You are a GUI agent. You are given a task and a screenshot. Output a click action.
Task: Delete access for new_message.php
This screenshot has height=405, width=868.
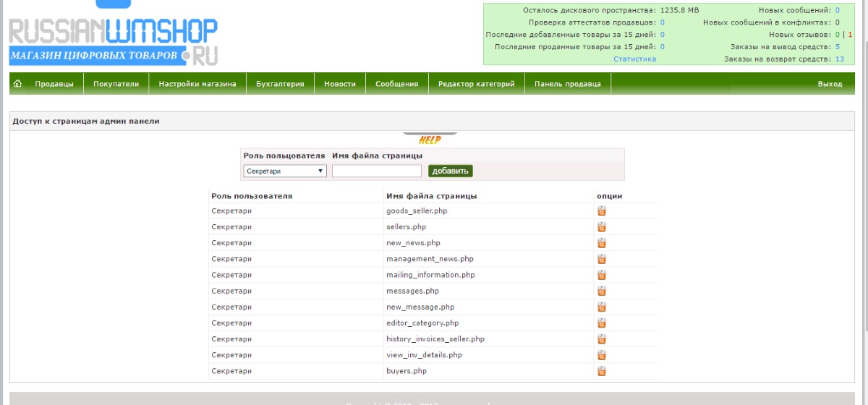[x=601, y=307]
